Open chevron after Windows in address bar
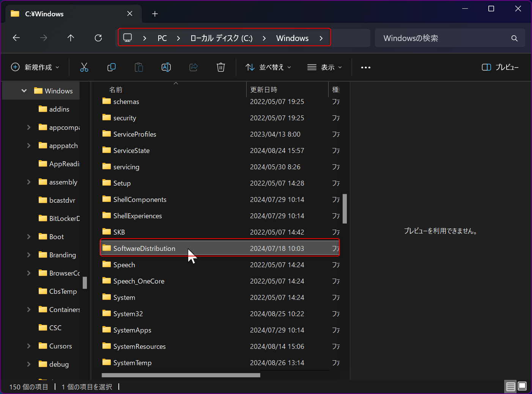Image resolution: width=532 pixels, height=394 pixels. pyautogui.click(x=321, y=38)
